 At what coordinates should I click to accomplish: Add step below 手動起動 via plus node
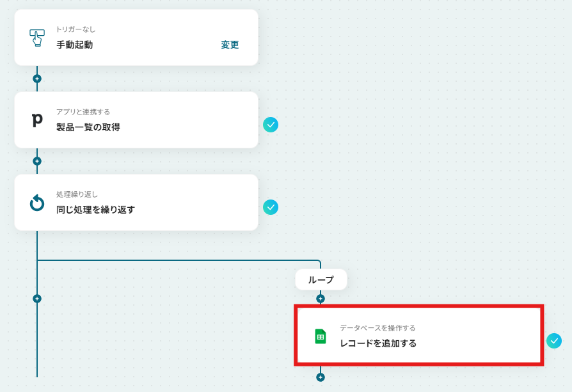point(37,79)
